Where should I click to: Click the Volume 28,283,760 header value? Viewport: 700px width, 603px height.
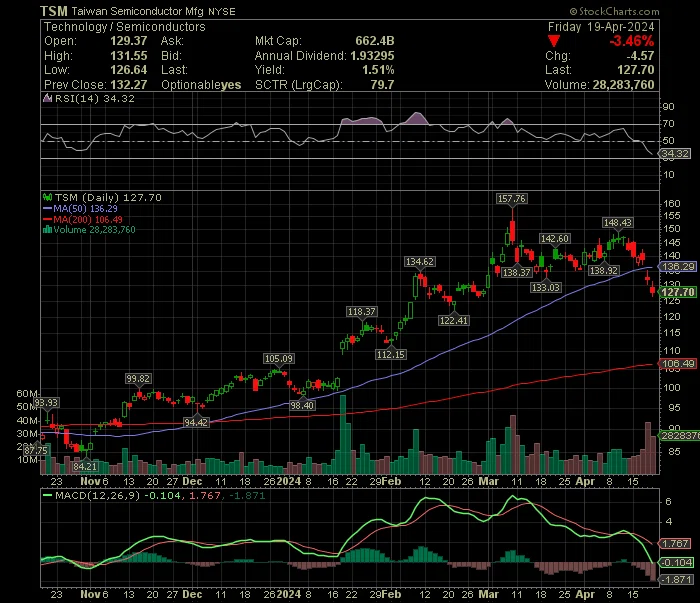coord(623,85)
